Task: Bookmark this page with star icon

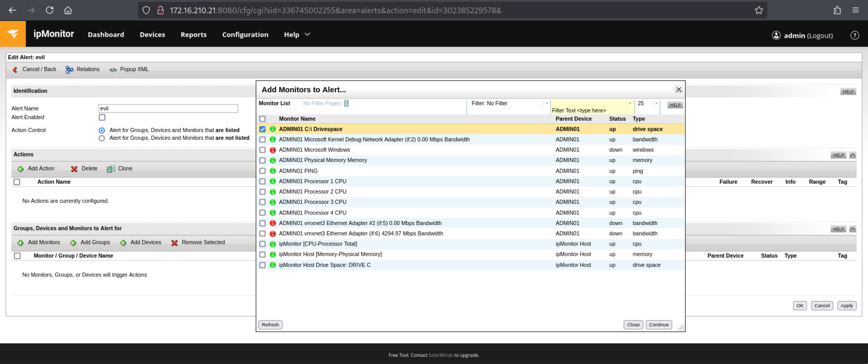Action: [x=759, y=10]
